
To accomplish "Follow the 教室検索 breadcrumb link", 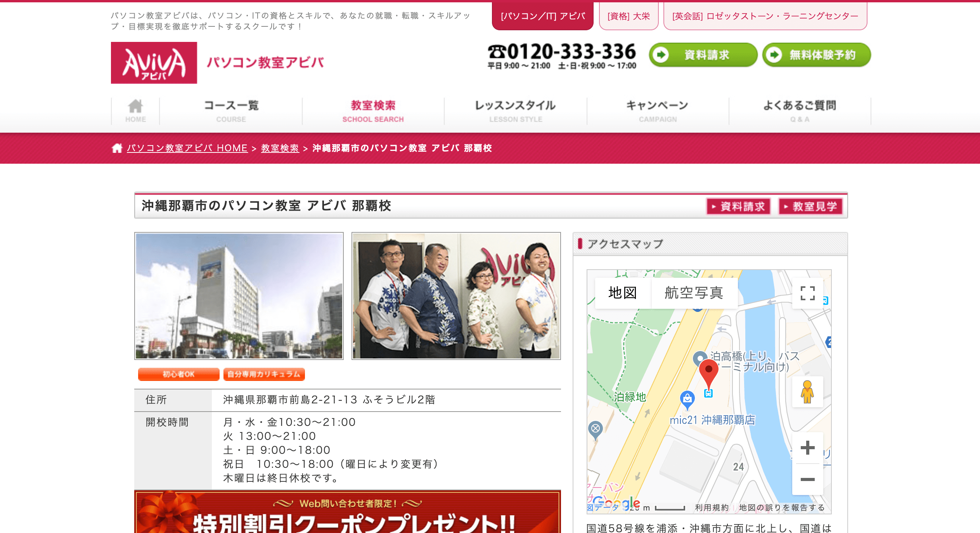I will coord(280,148).
